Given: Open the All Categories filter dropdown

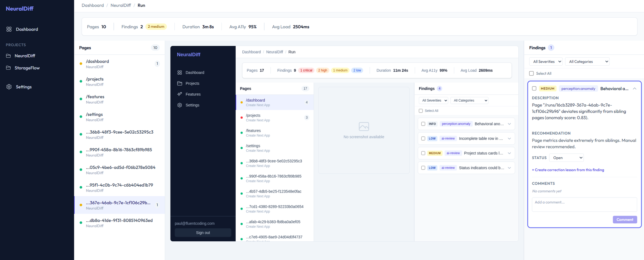Looking at the screenshot, I should (x=587, y=61).
